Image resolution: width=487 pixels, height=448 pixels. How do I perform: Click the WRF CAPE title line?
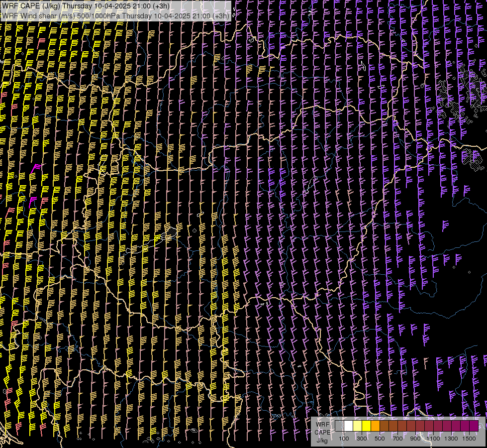(x=86, y=6)
